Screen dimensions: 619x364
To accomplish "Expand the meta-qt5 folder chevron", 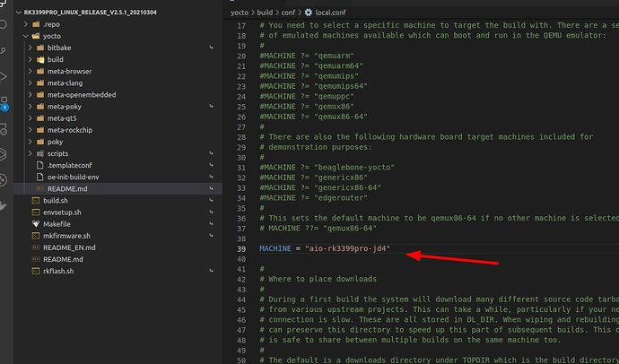I will click(x=30, y=118).
